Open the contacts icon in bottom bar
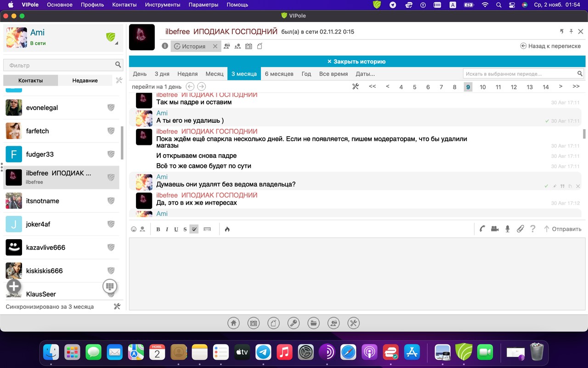588x368 pixels. (x=334, y=323)
